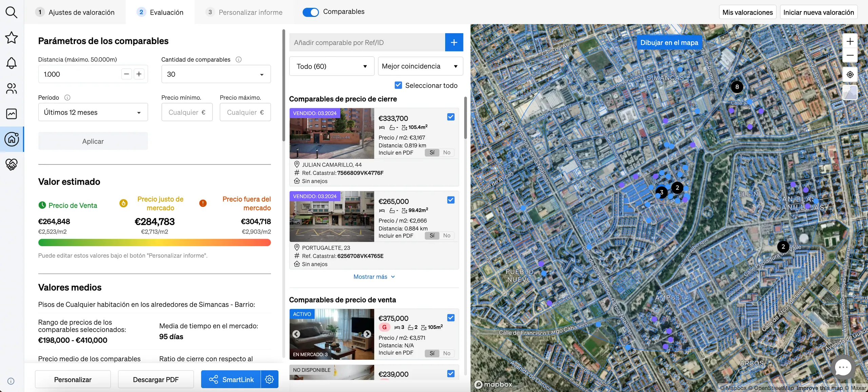Image resolution: width=868 pixels, height=392 pixels.
Task: Click the info icon at sidebar bottom
Action: (11, 381)
